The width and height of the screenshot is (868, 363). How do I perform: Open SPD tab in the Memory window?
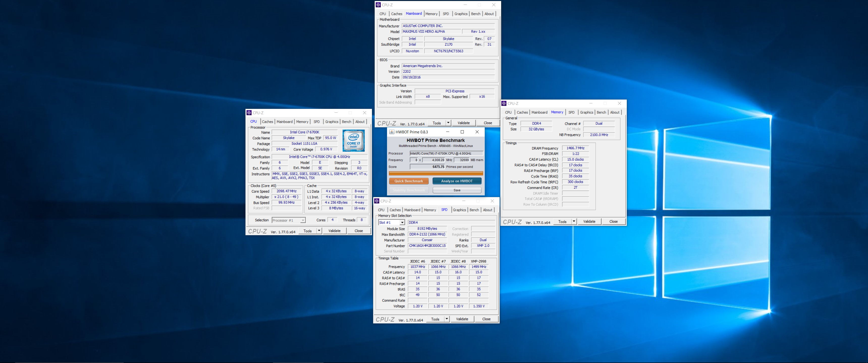click(572, 112)
